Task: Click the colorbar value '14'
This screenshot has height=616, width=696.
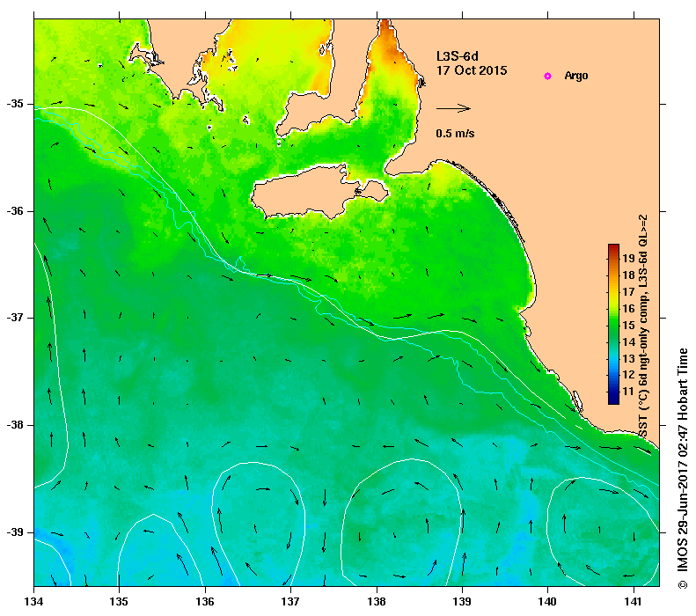Action: click(x=628, y=341)
